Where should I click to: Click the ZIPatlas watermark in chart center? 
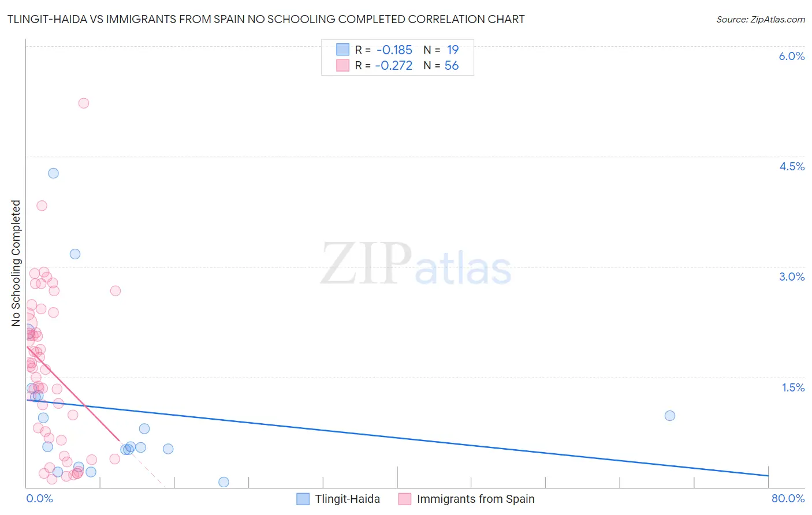click(416, 264)
